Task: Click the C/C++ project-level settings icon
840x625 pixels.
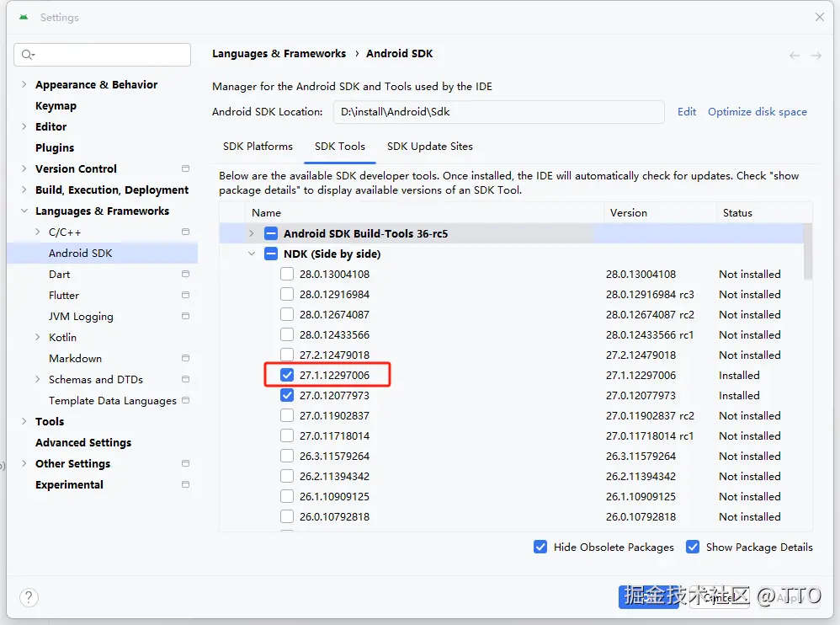Action: pyautogui.click(x=185, y=232)
